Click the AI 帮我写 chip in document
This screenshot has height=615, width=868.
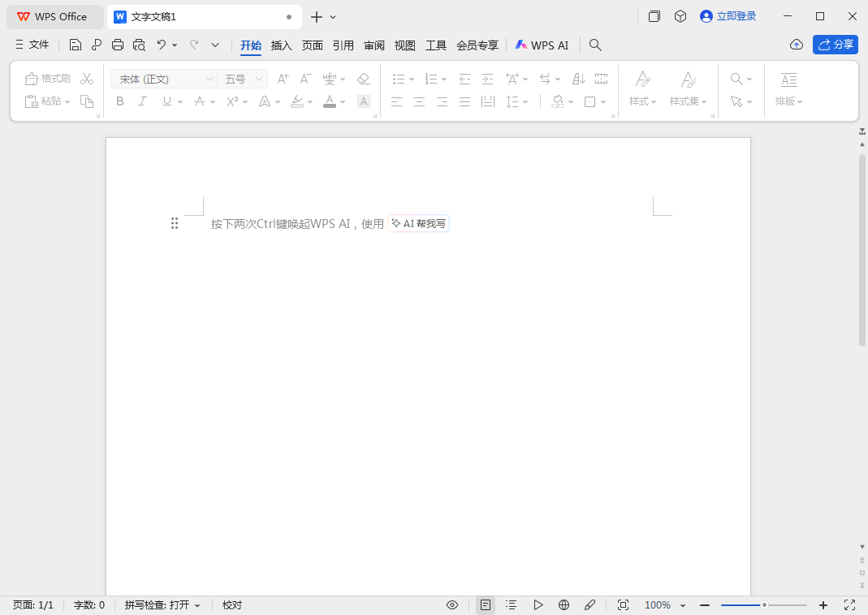click(419, 224)
